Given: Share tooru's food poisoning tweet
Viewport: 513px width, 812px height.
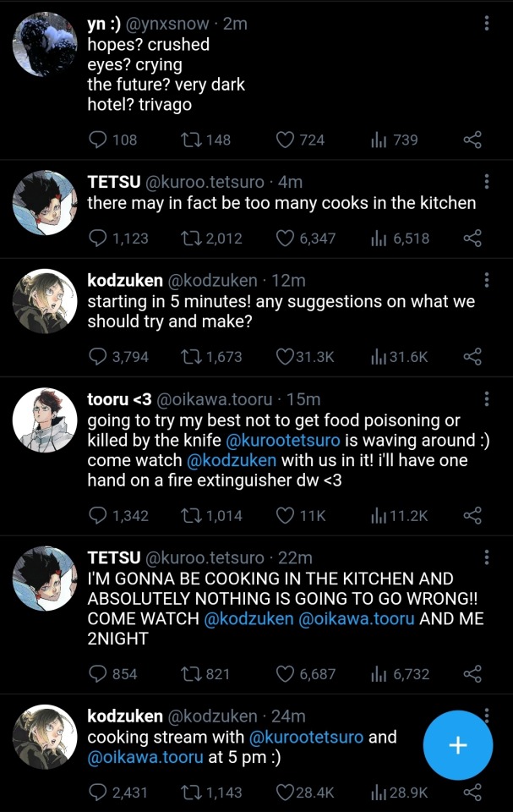Looking at the screenshot, I should click(472, 515).
